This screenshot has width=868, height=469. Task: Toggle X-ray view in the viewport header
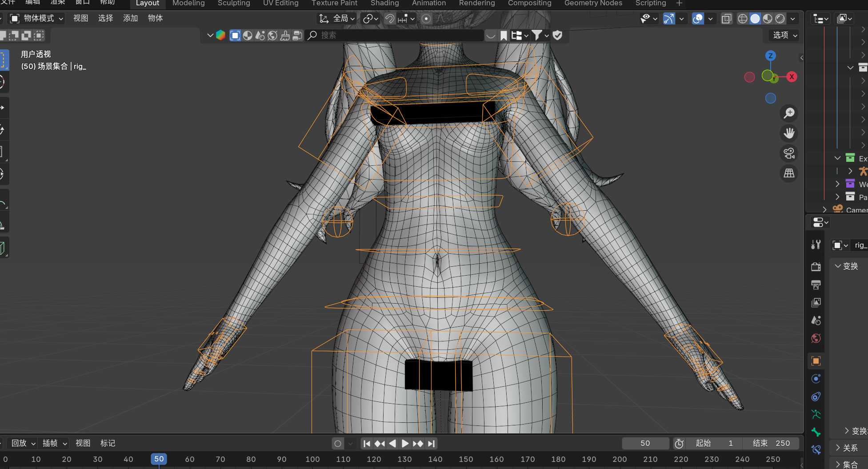click(726, 19)
